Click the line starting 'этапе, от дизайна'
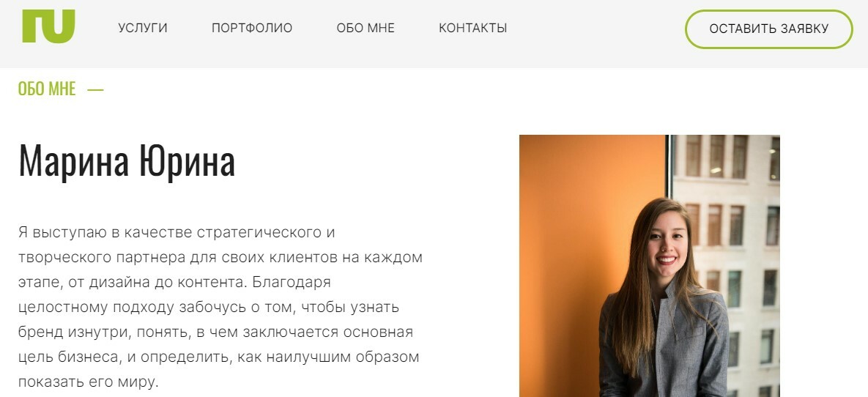The image size is (868, 397). (x=174, y=283)
